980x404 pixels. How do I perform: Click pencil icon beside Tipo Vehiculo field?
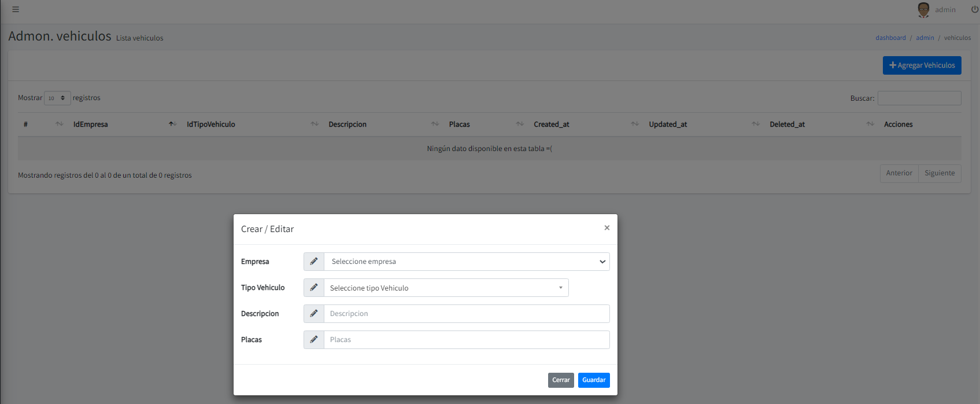pyautogui.click(x=314, y=288)
